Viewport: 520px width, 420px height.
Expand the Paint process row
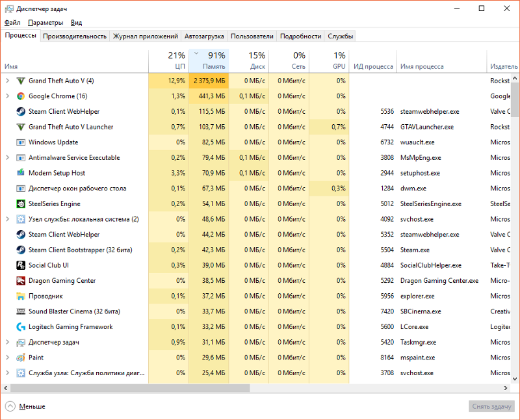7,358
